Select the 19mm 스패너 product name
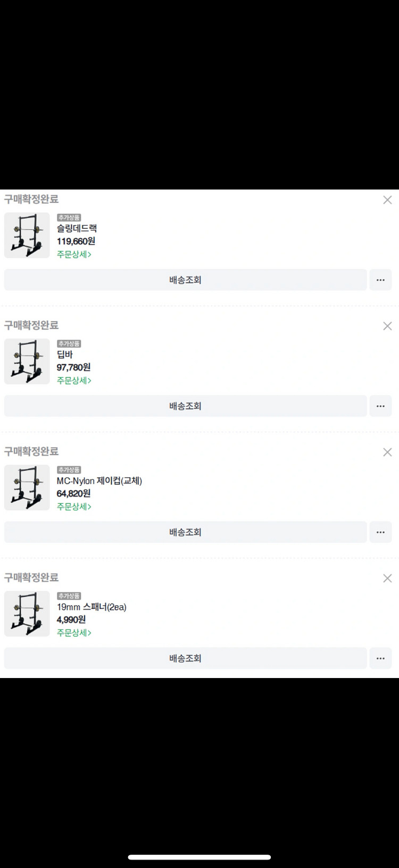399x868 pixels. click(x=92, y=607)
